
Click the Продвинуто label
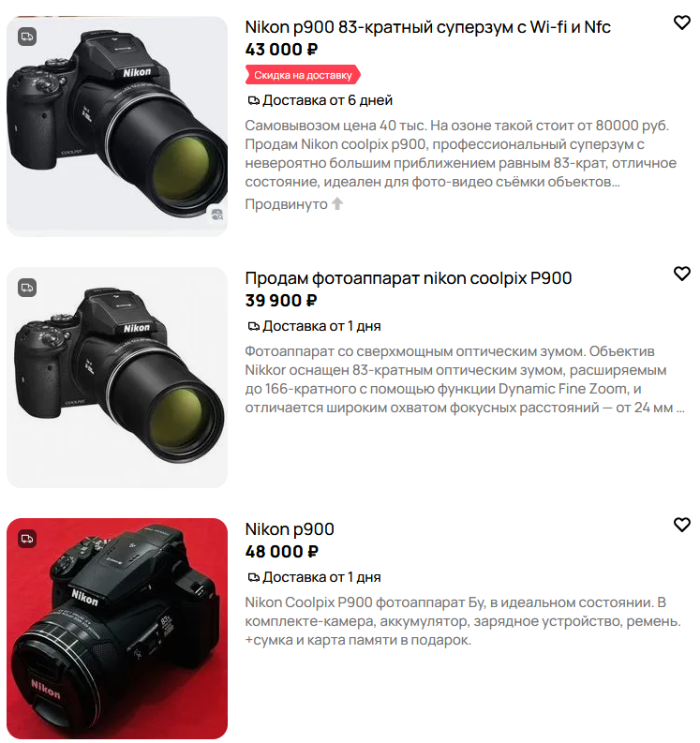tap(286, 204)
